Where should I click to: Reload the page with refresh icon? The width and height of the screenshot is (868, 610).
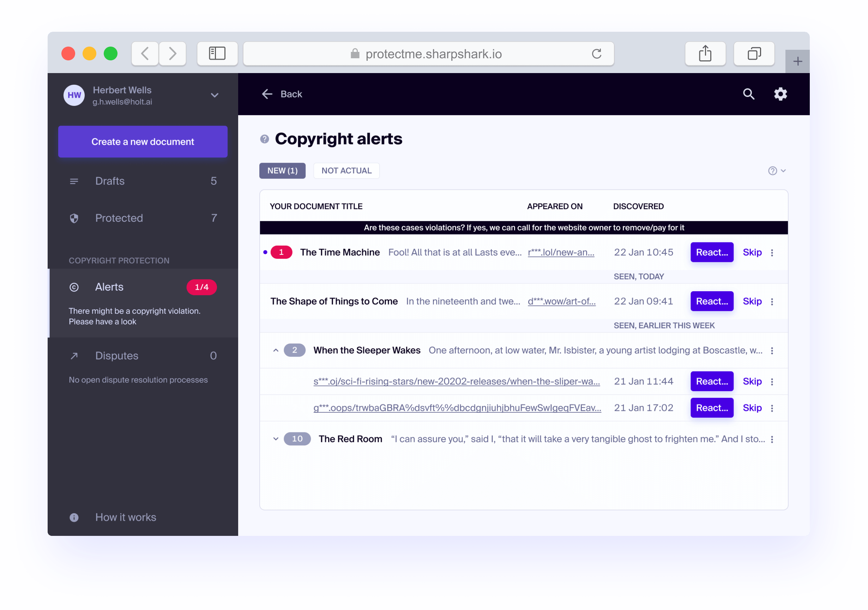[x=597, y=54]
